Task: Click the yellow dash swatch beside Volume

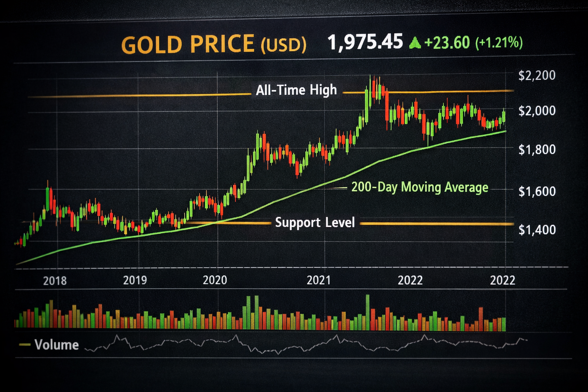Action: [25, 345]
